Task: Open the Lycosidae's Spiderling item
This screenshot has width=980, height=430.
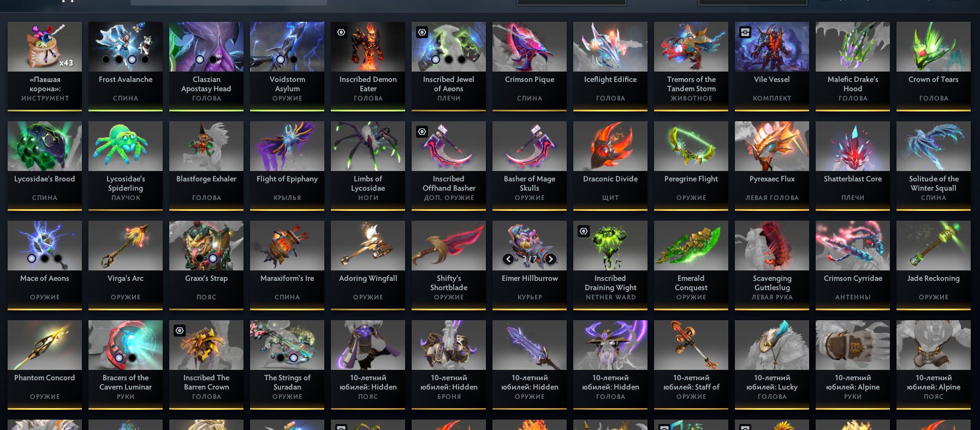Action: coord(126,166)
